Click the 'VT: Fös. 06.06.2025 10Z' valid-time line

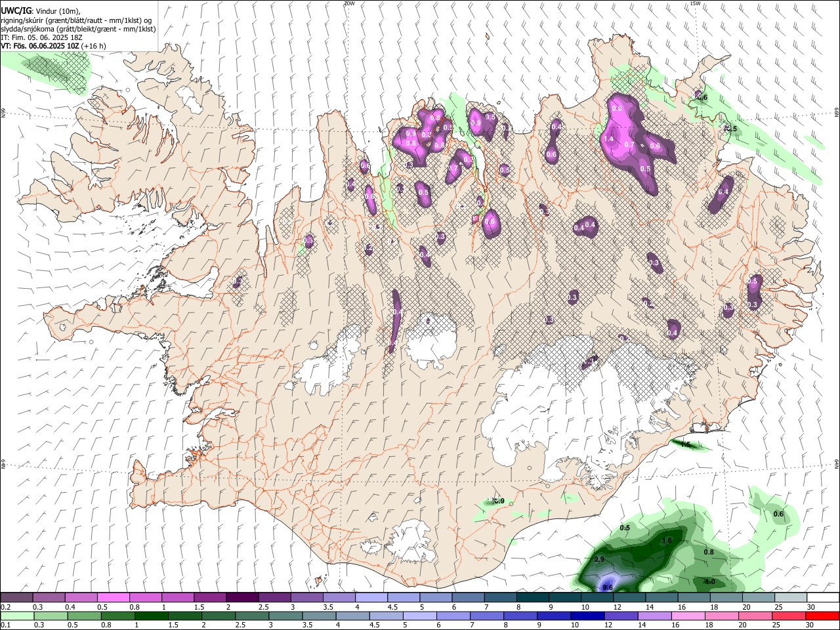point(40,46)
